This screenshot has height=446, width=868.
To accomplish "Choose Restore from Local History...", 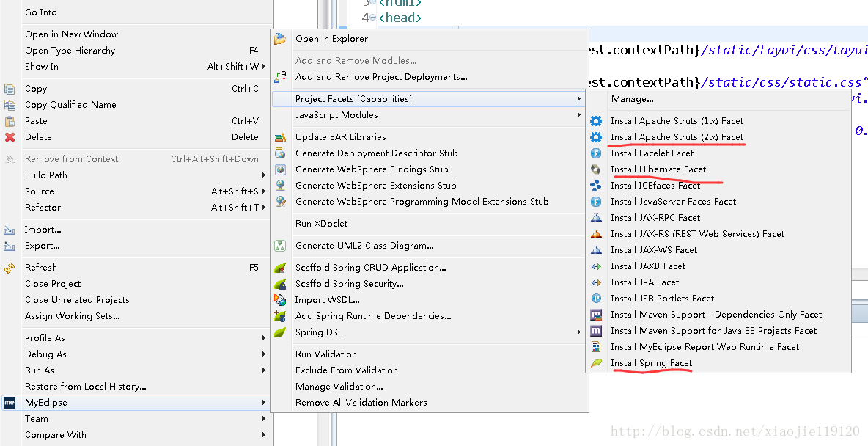I will (x=85, y=387).
